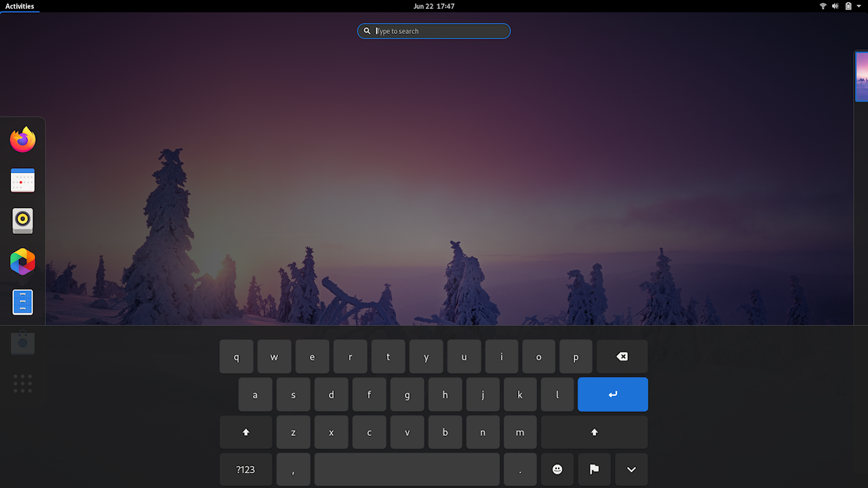The image size is (868, 488).
Task: Tap the f key
Action: click(369, 394)
